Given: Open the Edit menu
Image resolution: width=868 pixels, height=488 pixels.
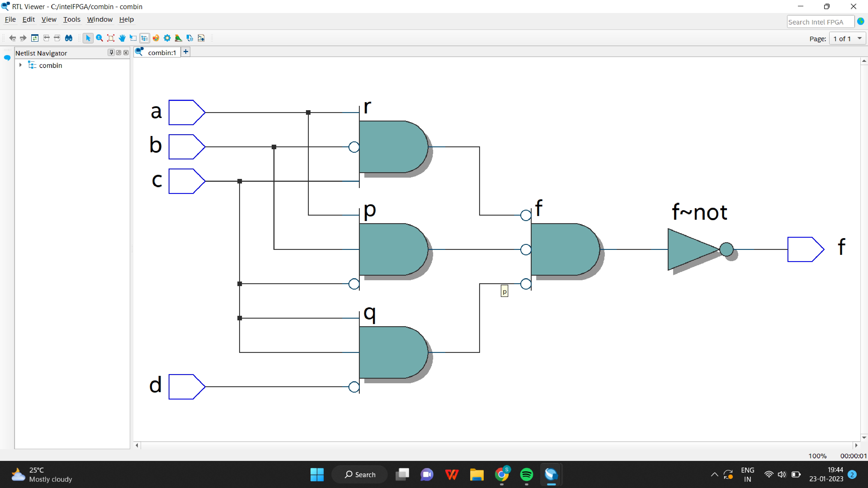Looking at the screenshot, I should click(x=29, y=20).
